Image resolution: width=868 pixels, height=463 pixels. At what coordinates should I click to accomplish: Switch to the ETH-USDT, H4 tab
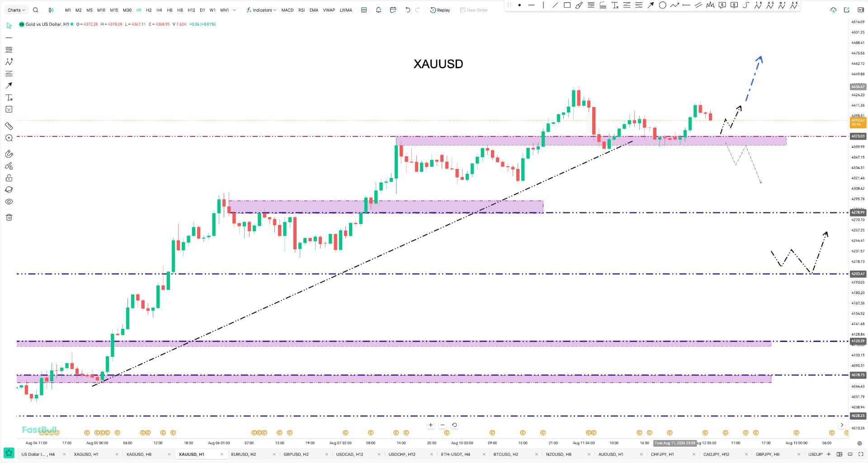456,454
